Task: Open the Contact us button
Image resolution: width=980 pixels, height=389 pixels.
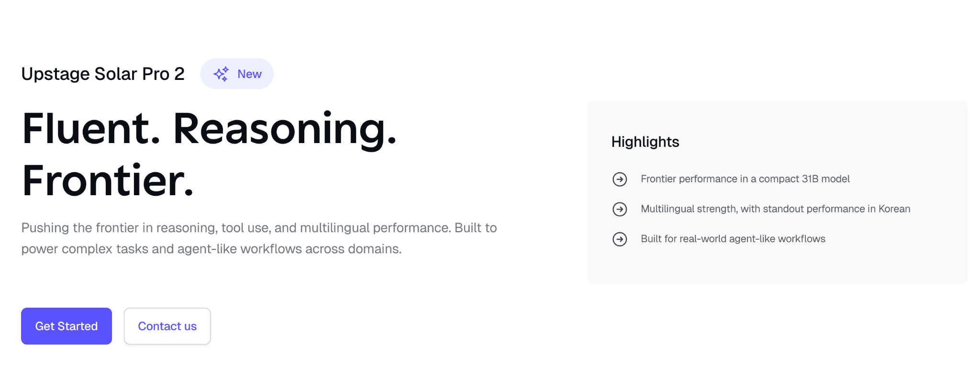Action: [x=167, y=326]
